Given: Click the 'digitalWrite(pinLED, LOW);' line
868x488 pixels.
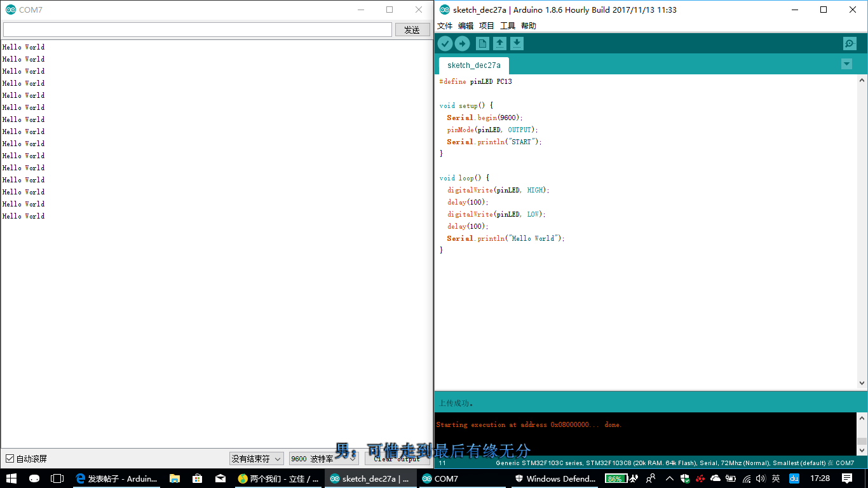Looking at the screenshot, I should point(496,214).
